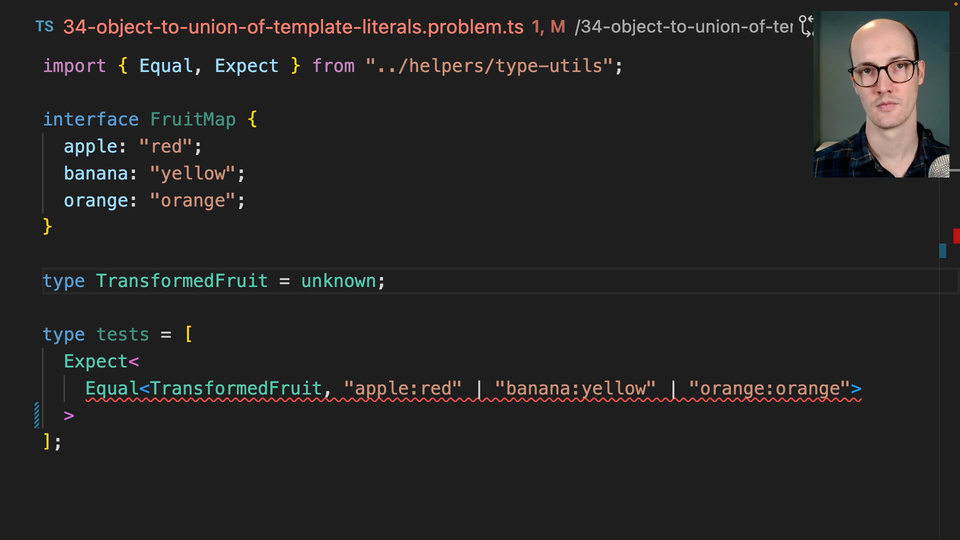Image resolution: width=960 pixels, height=540 pixels.
Task: Select the 34-object-to-union-of-template-literals.problem.ts tab
Action: click(x=293, y=27)
